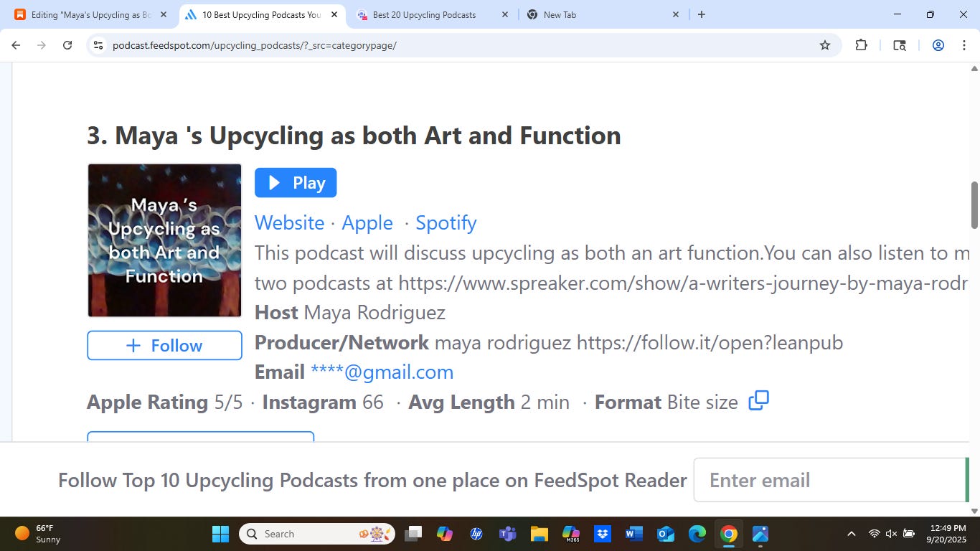Screen dimensions: 980x551
Task: Click the Host Maya Rodriguez text
Action: (x=350, y=313)
